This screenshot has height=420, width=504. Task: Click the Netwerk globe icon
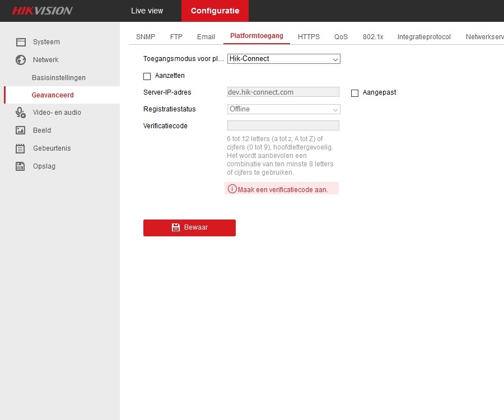tap(21, 60)
